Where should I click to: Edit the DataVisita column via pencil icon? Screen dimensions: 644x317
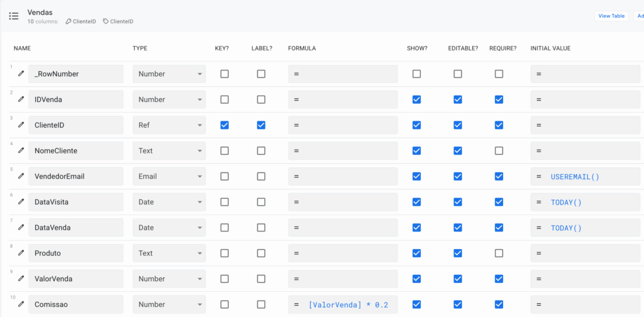click(x=21, y=202)
